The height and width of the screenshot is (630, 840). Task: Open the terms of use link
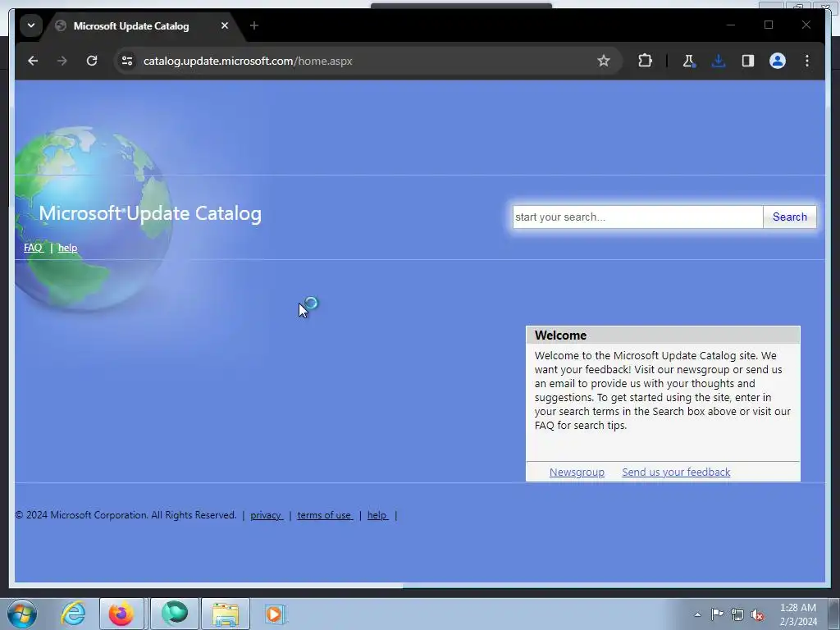tap(325, 515)
